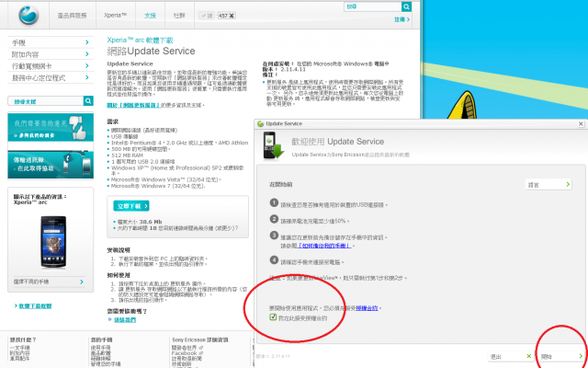588x368 pixels.
Task: Click the Windows 7 (32/64 位元) requirement text
Action: click(x=158, y=186)
